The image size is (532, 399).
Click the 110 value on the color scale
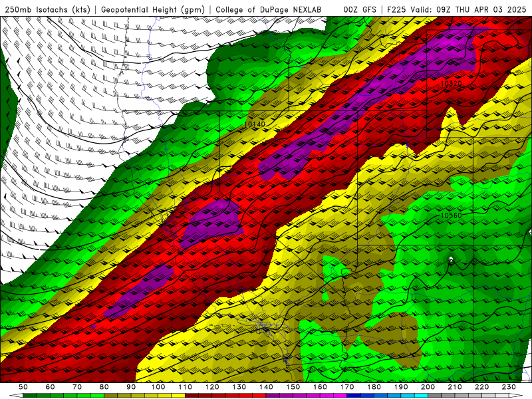coord(185,387)
